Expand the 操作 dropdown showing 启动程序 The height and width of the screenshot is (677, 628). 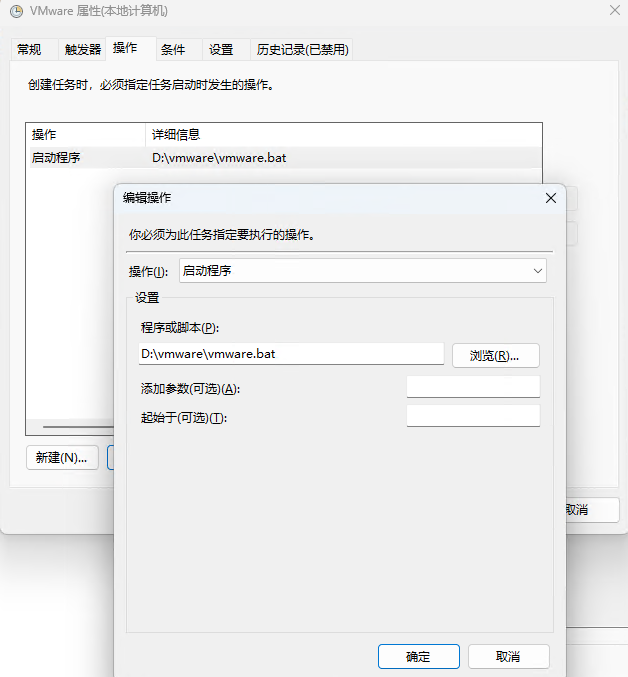coord(363,271)
